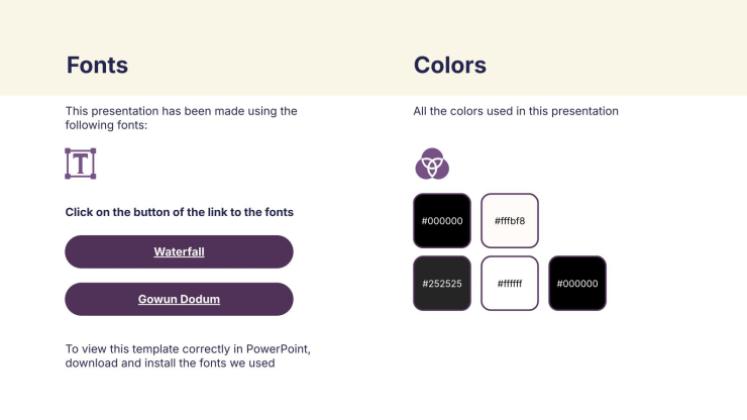Select the top-row black #000000 swatch
747x420 pixels.
point(441,220)
